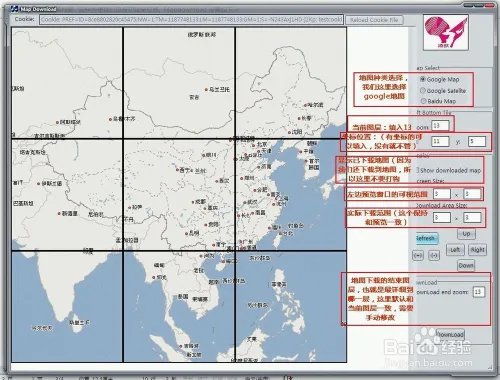Click the 成都 city label on the map
500x380 pixels.
pos(201,202)
